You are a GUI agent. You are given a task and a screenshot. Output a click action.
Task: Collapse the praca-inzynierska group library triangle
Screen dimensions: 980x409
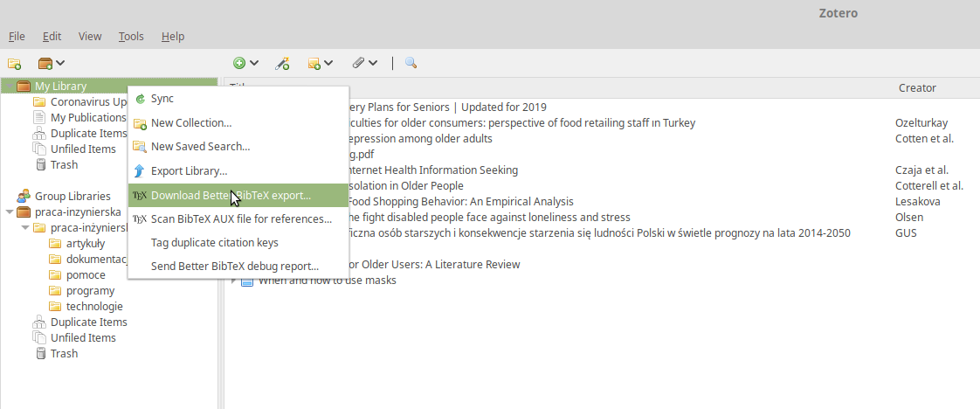tap(9, 211)
